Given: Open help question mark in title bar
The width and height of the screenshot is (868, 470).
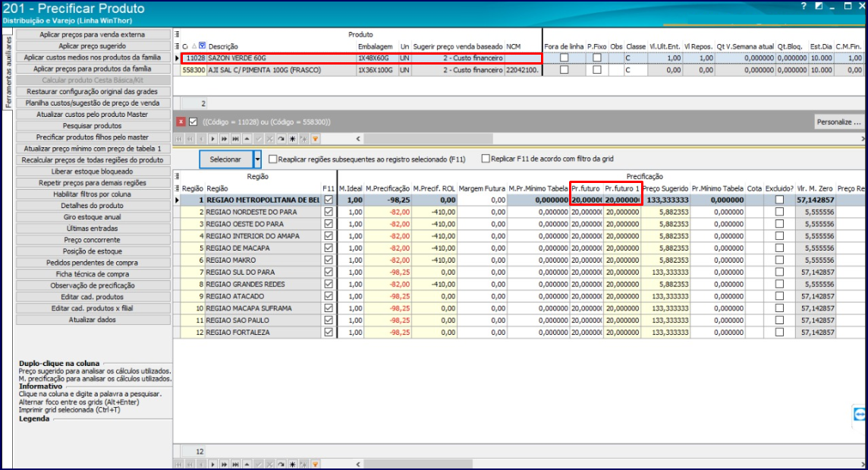Looking at the screenshot, I should tap(804, 6).
